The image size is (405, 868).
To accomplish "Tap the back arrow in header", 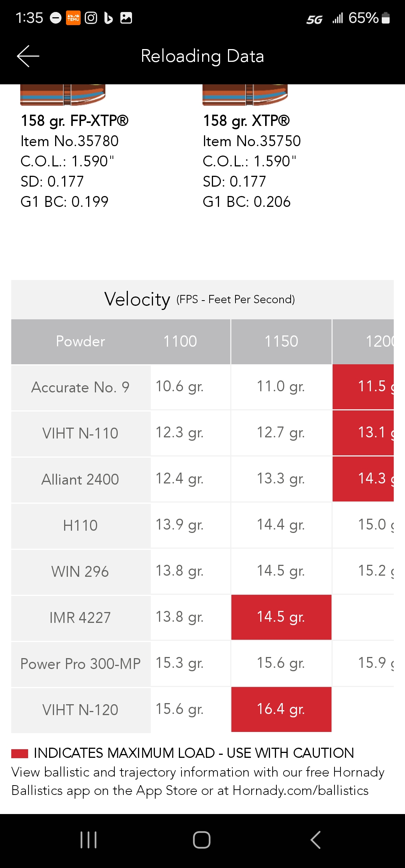I will tap(28, 56).
